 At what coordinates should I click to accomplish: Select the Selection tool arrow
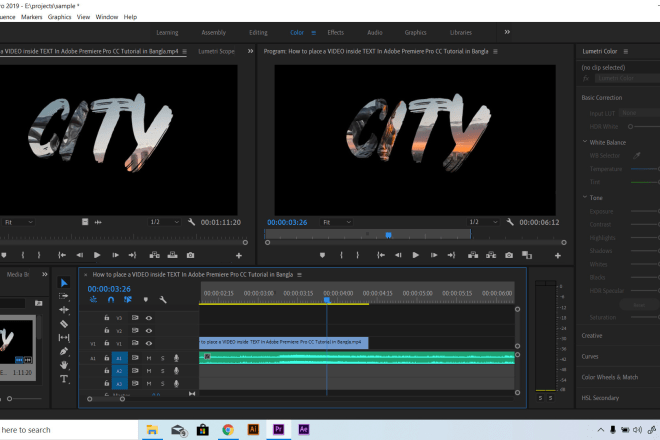pyautogui.click(x=64, y=283)
